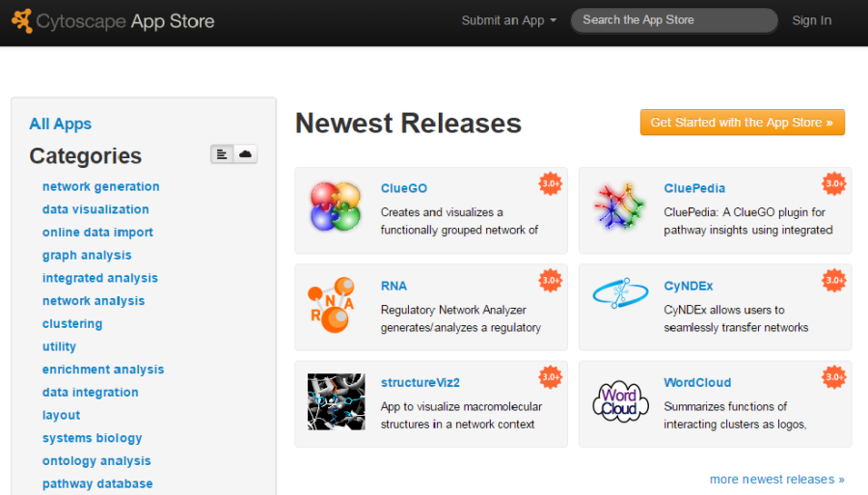Select the ontology analysis category

[x=96, y=460]
